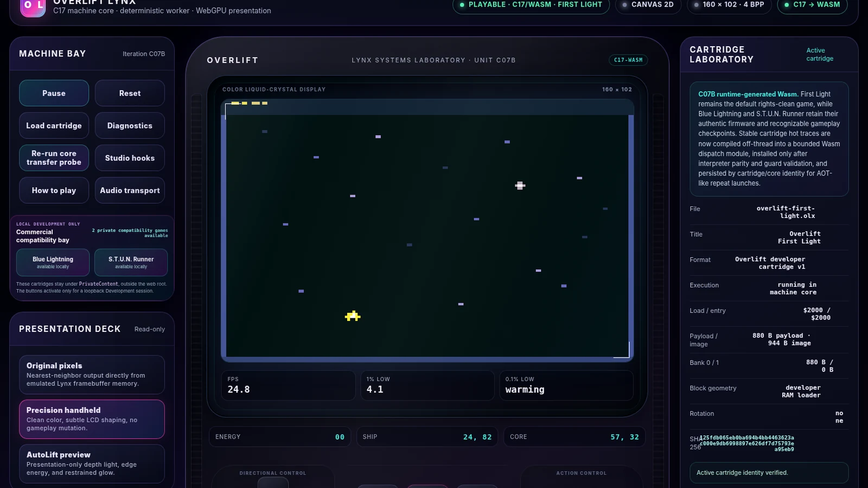Open Studio hooks
The height and width of the screenshot is (488, 868).
click(x=130, y=158)
